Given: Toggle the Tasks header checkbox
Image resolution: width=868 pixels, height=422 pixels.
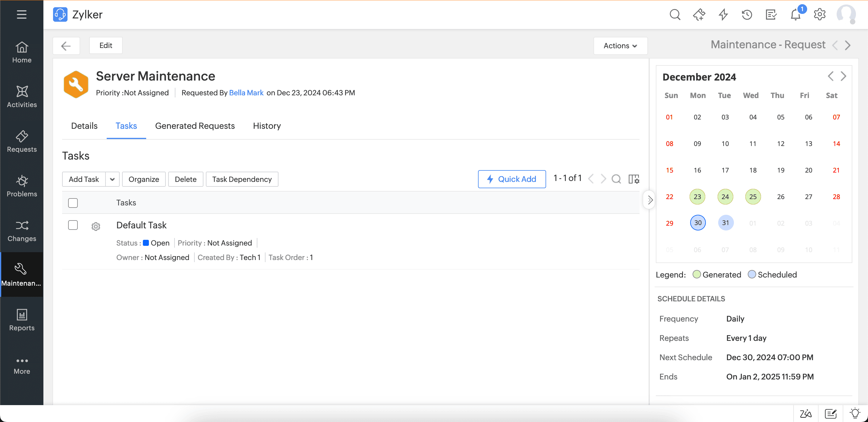Looking at the screenshot, I should click(x=73, y=202).
